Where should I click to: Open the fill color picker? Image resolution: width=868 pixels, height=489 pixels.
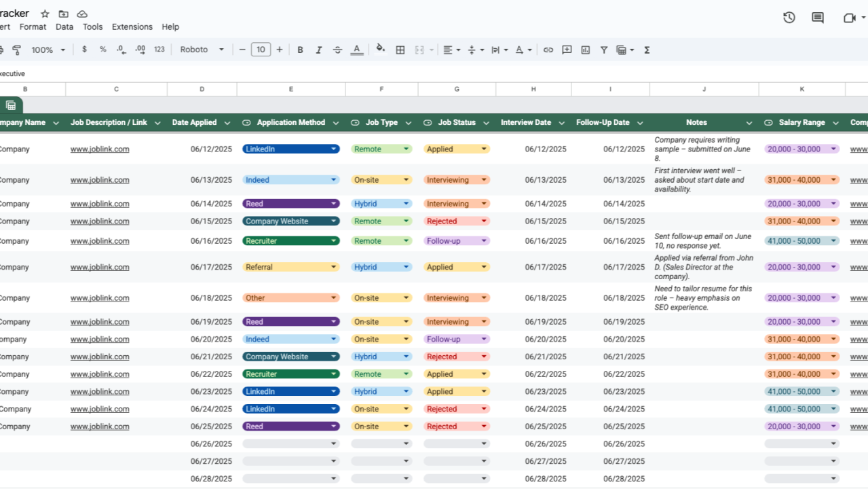coord(381,49)
